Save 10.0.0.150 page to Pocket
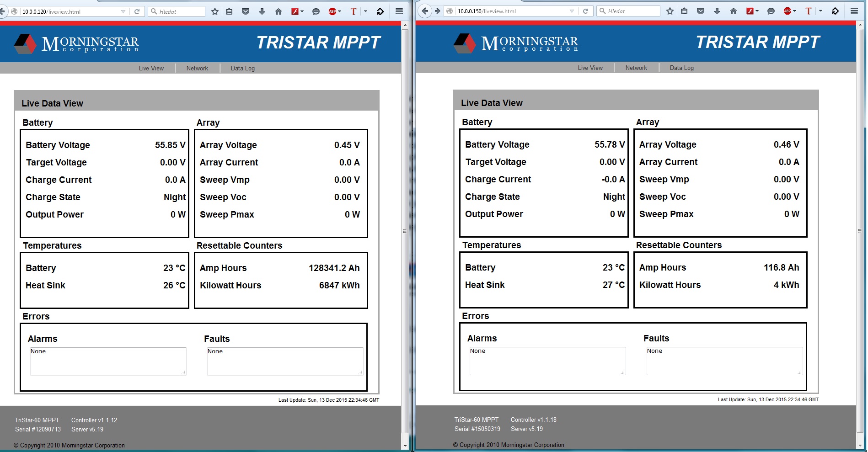Image resolution: width=868 pixels, height=452 pixels. [x=701, y=11]
